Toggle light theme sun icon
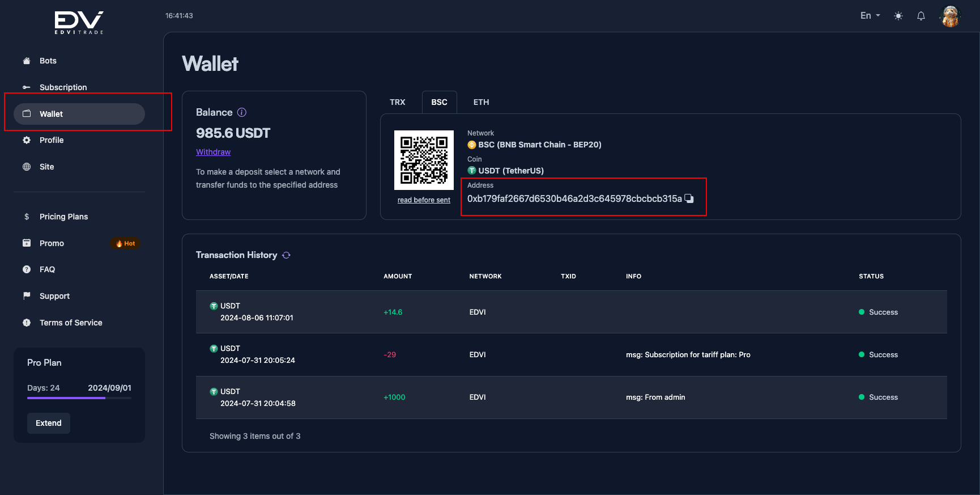 898,16
